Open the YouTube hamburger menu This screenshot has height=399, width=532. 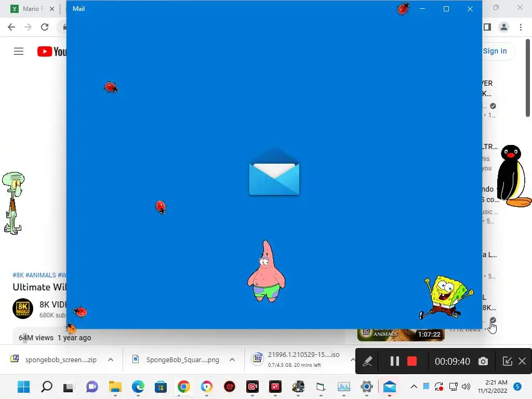click(19, 51)
